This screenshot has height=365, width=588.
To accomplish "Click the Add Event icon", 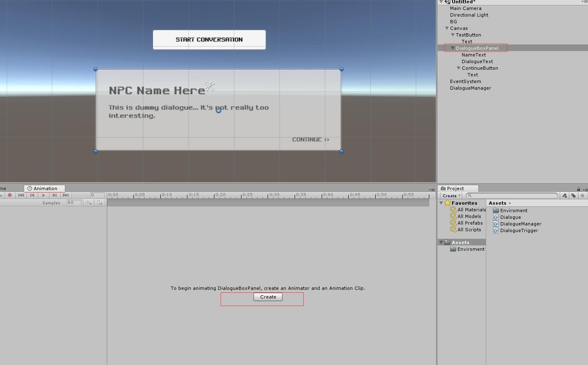I will 100,203.
